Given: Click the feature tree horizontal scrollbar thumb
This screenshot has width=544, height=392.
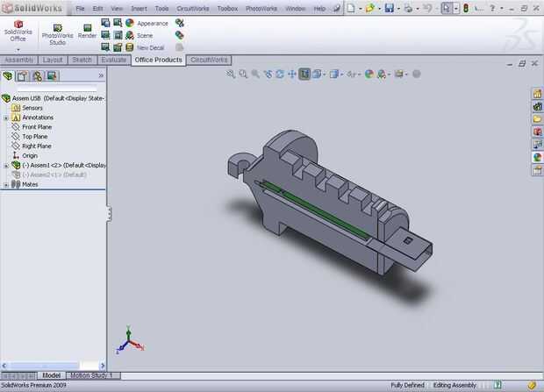Looking at the screenshot, I should (43, 366).
